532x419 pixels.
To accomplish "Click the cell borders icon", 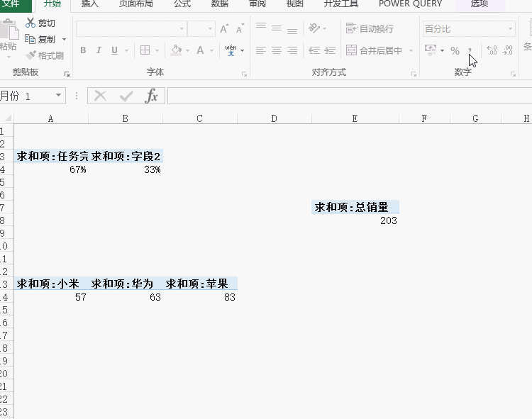I will 145,51.
